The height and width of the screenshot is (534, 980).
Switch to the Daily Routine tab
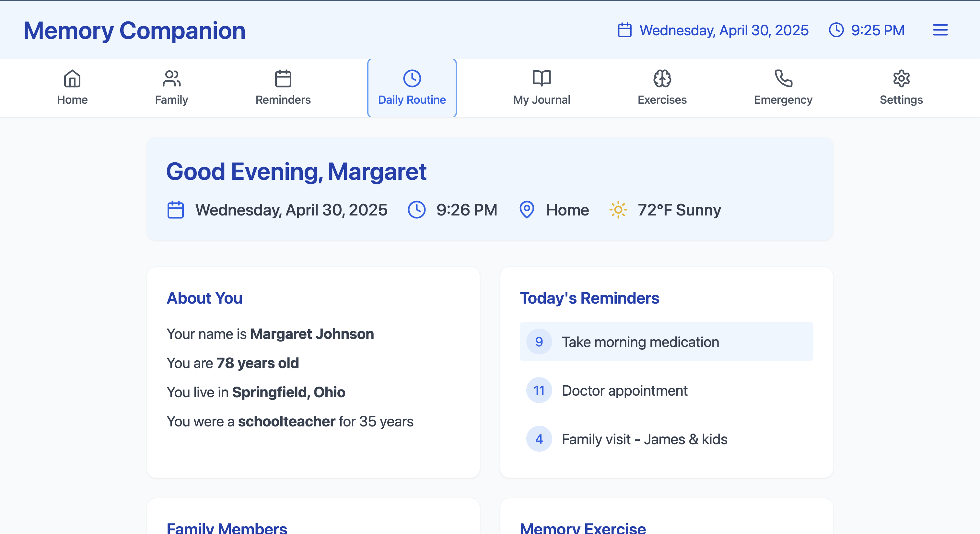pos(412,88)
